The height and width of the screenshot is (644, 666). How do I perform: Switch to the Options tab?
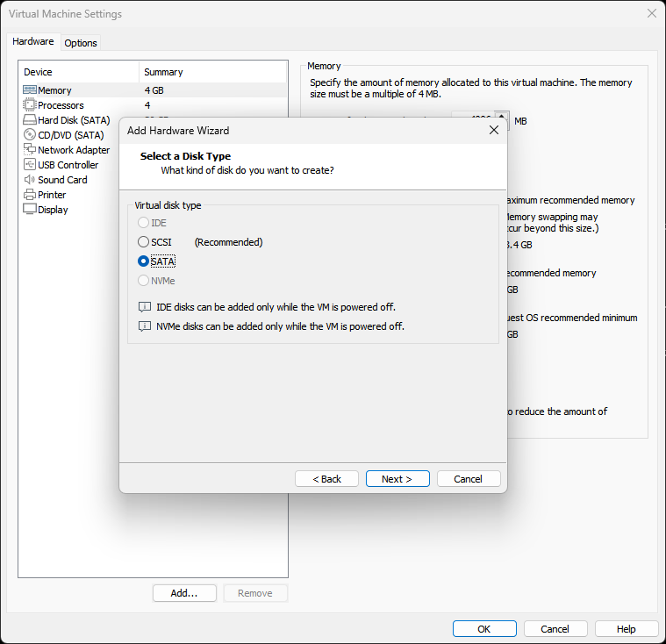(x=81, y=43)
